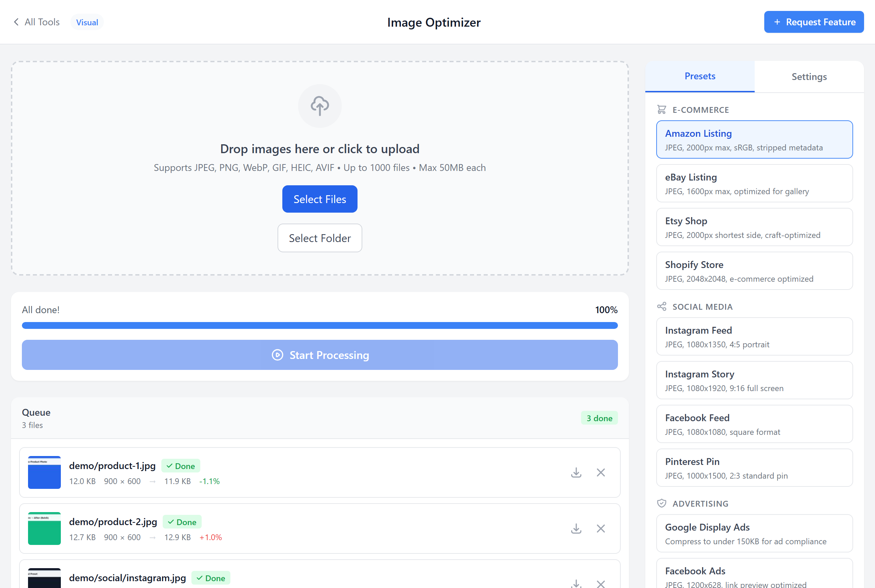Click the Social Media share icon
875x588 pixels.
click(x=662, y=306)
